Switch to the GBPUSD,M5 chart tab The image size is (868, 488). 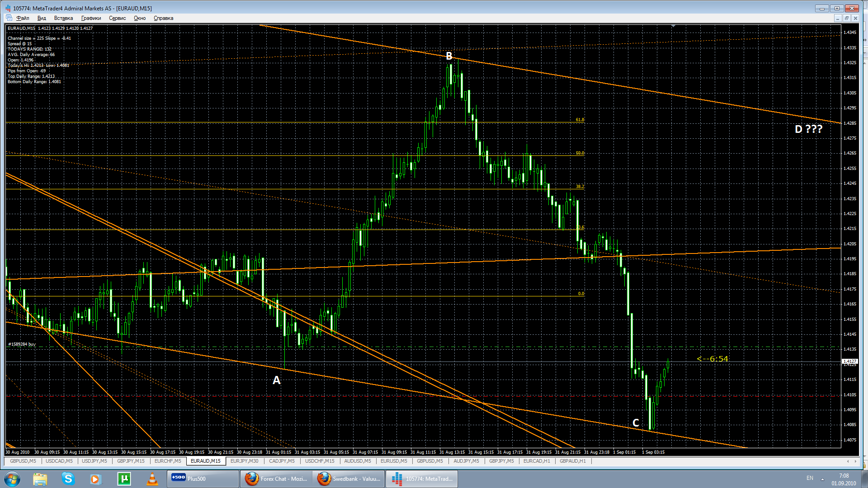coord(23,461)
